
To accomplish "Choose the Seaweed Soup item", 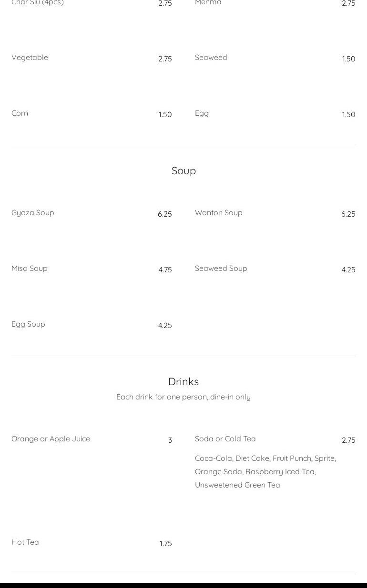I will (221, 269).
